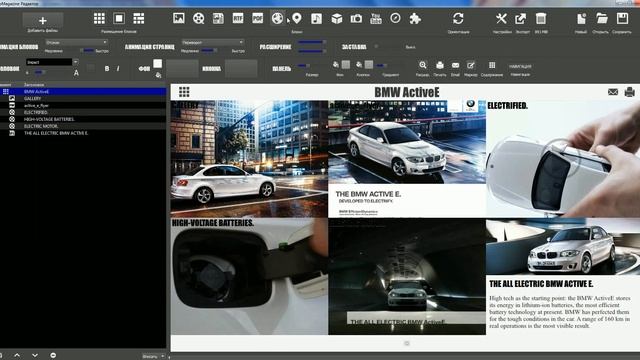Click the trash bin size icon

click(541, 18)
